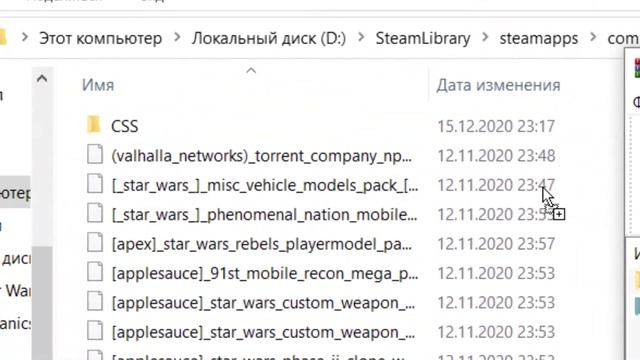Sort by the "Дата изменения" column header
This screenshot has height=360, width=640.
click(498, 85)
